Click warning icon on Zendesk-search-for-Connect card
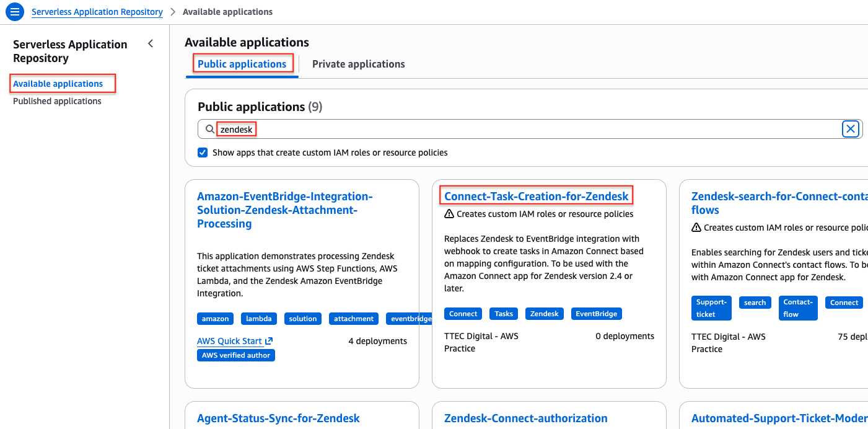 pos(696,228)
